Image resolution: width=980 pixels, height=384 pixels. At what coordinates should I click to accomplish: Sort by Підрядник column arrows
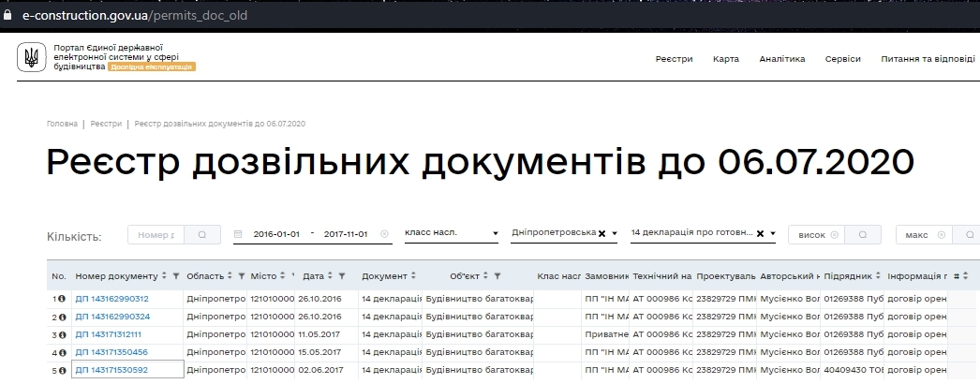(878, 276)
